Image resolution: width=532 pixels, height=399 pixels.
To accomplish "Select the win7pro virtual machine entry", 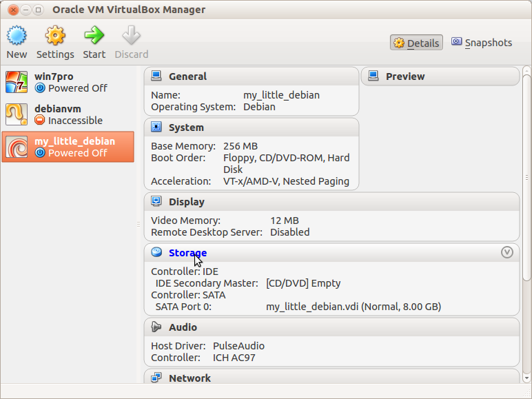I will pos(68,83).
